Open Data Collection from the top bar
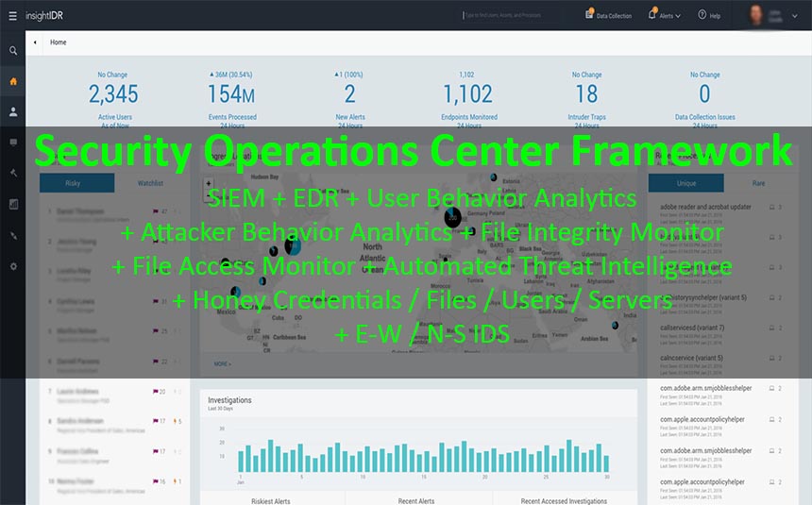The image size is (812, 505). click(x=608, y=15)
